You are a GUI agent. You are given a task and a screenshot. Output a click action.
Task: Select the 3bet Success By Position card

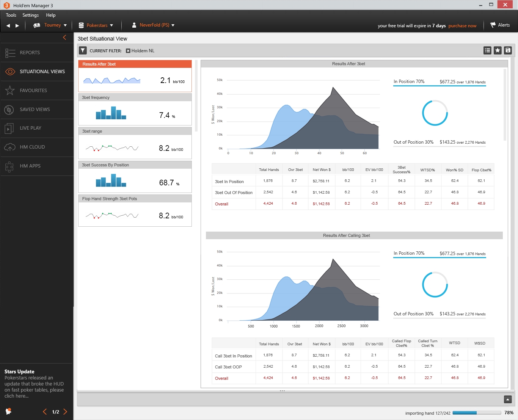(x=135, y=177)
